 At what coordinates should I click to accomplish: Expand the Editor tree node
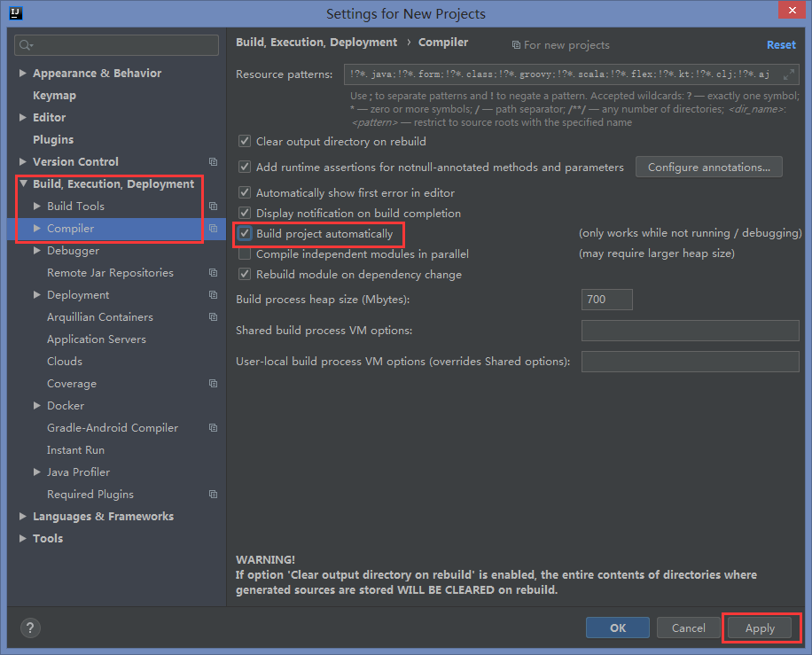tap(22, 117)
